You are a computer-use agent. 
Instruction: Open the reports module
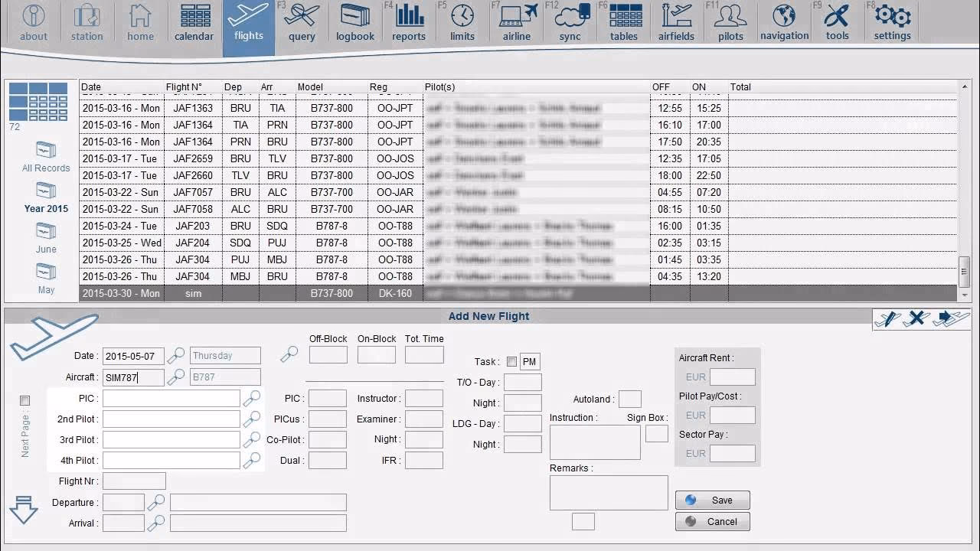pyautogui.click(x=408, y=21)
